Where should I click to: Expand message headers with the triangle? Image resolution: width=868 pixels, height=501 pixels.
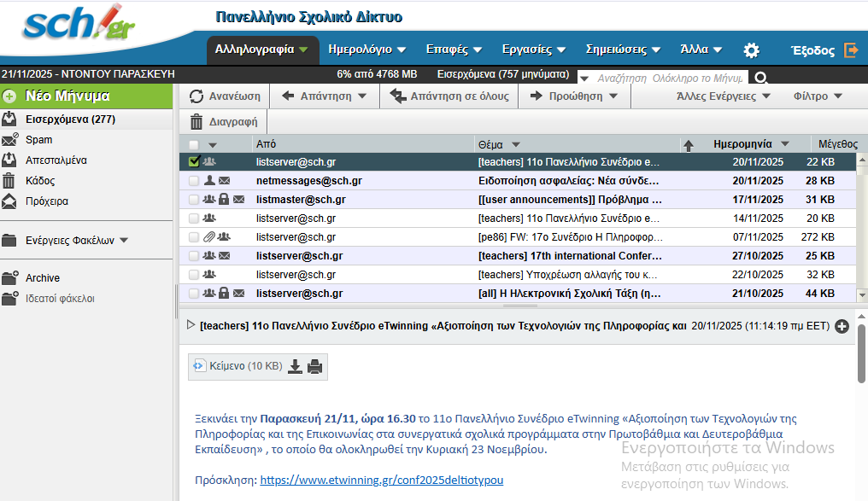click(x=191, y=325)
